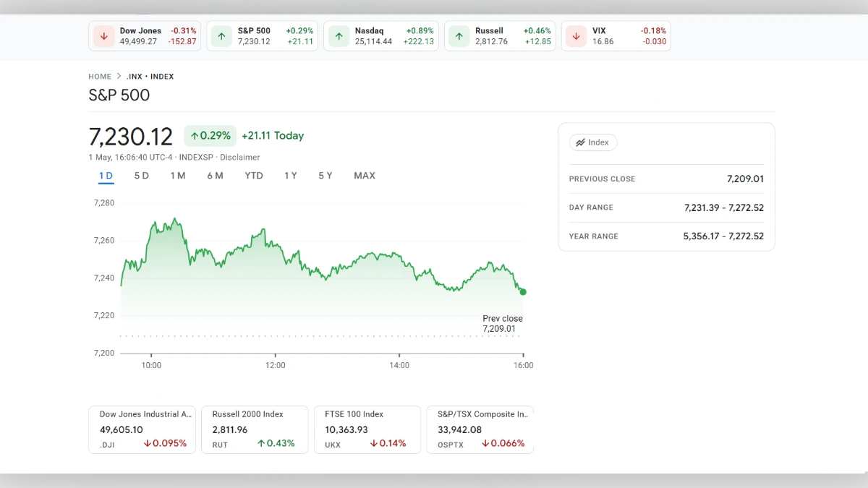Click the +21.11 Today text

tap(273, 136)
